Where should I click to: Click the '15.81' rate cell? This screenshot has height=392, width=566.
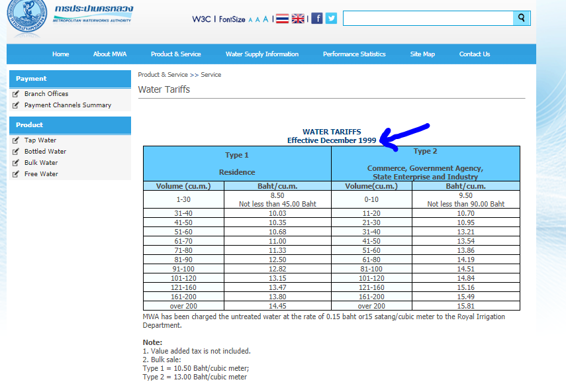(465, 306)
